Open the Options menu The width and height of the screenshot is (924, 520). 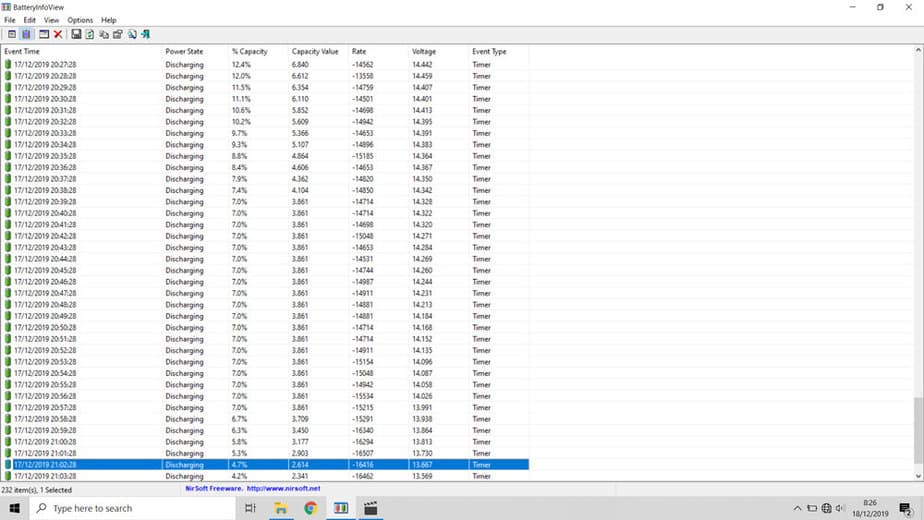80,20
